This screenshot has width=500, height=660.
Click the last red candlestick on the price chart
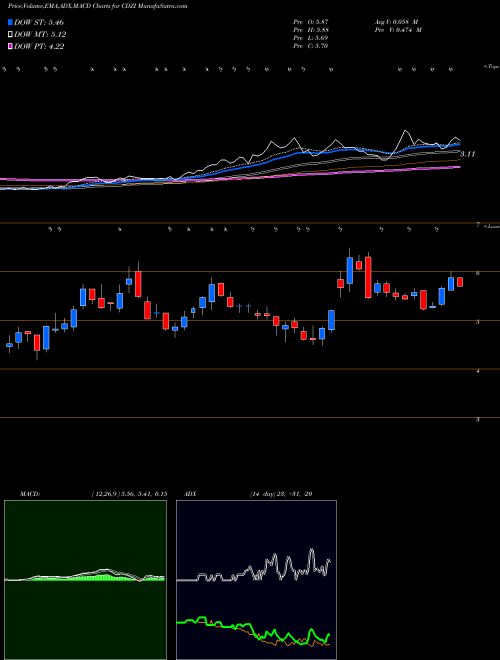click(460, 282)
